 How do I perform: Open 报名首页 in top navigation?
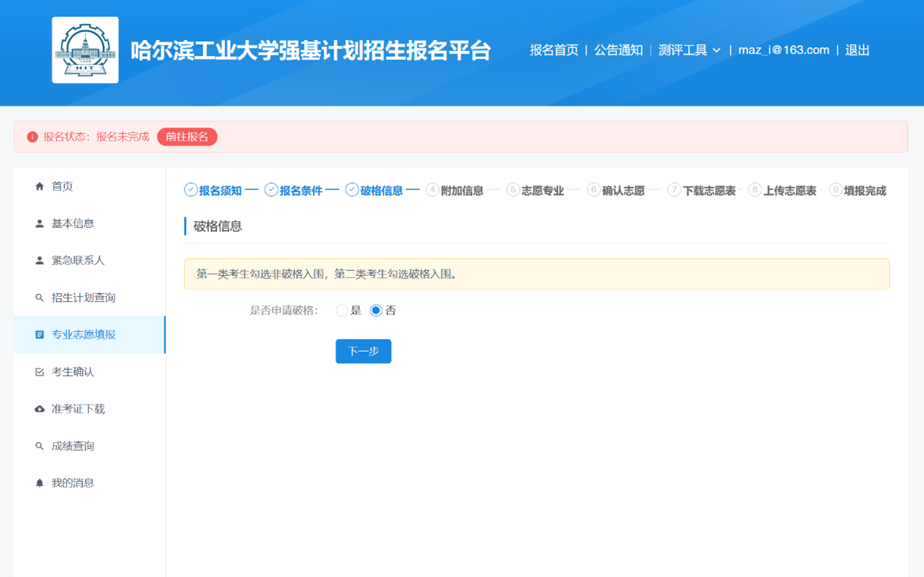(554, 50)
